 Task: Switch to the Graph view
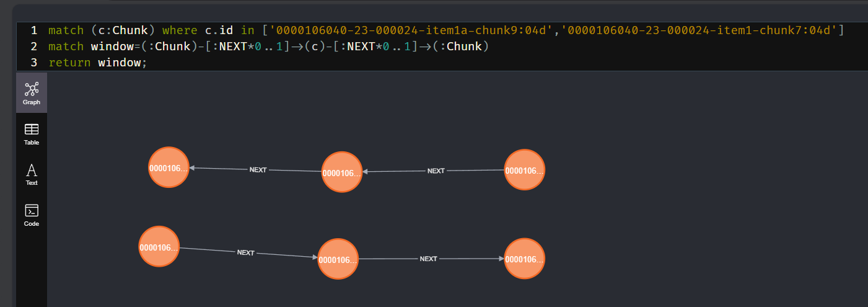point(32,93)
